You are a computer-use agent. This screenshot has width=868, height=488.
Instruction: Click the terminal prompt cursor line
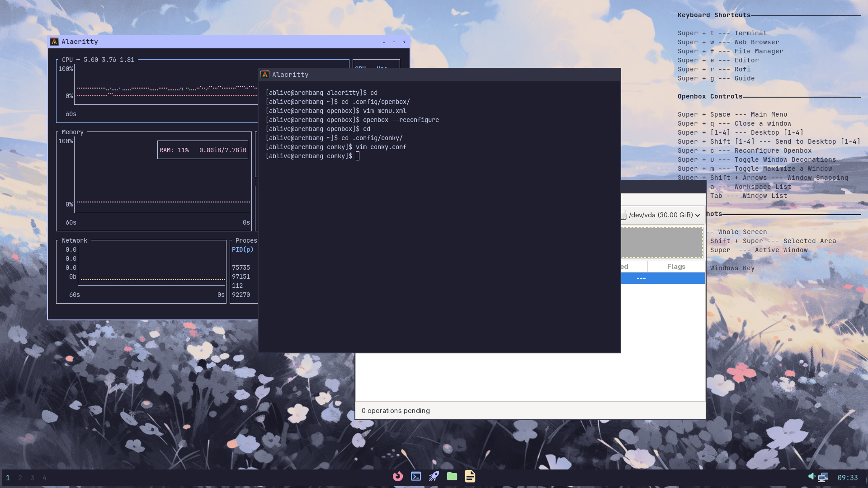[357, 156]
